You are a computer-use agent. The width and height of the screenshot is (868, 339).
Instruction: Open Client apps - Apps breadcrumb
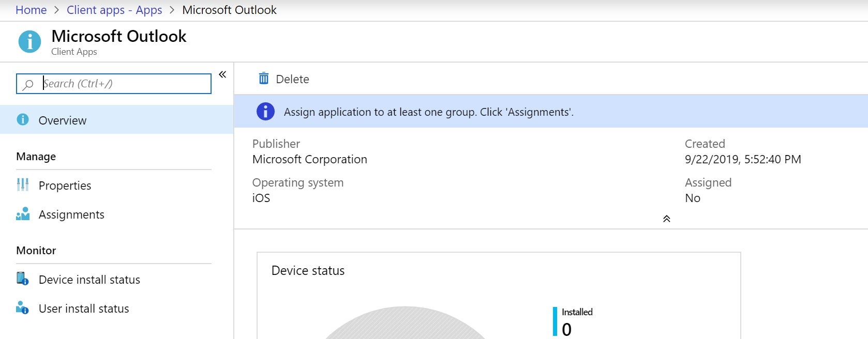(114, 10)
